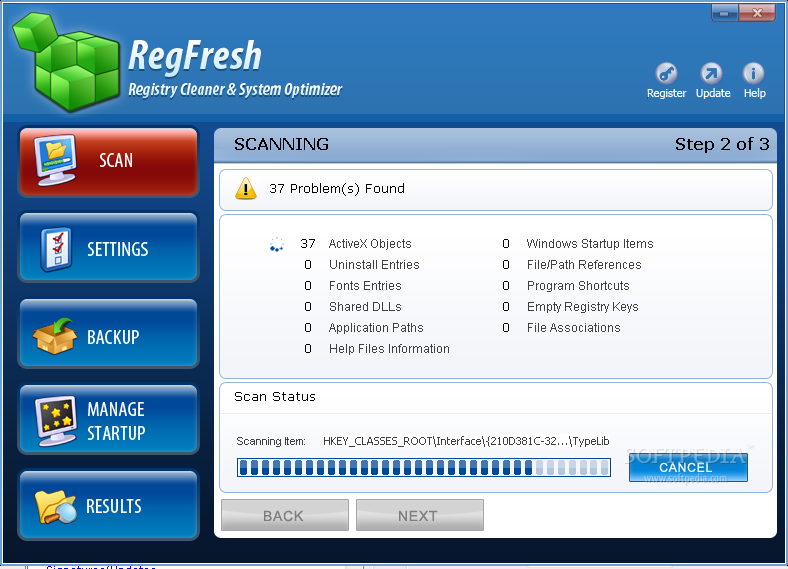The height and width of the screenshot is (569, 788).
Task: Click "Program Shortcuts" category
Action: tap(578, 286)
